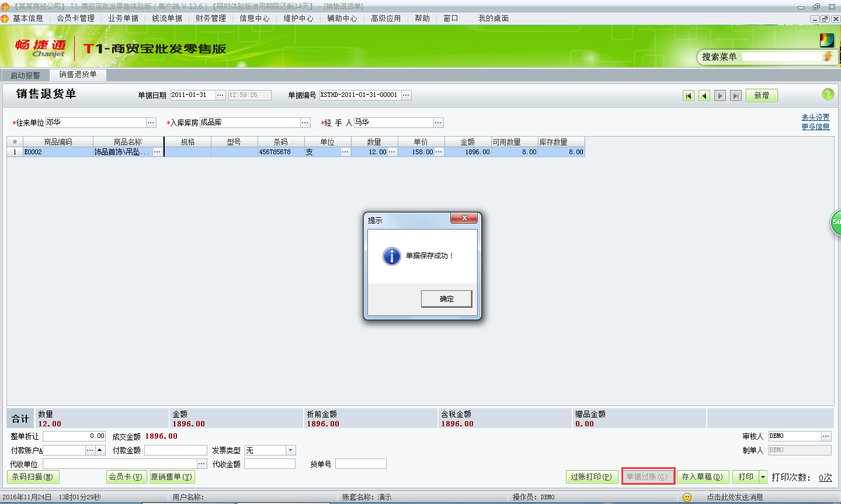Click the first record navigation arrow icon
Viewport: 841px width, 504px height.
[x=689, y=95]
